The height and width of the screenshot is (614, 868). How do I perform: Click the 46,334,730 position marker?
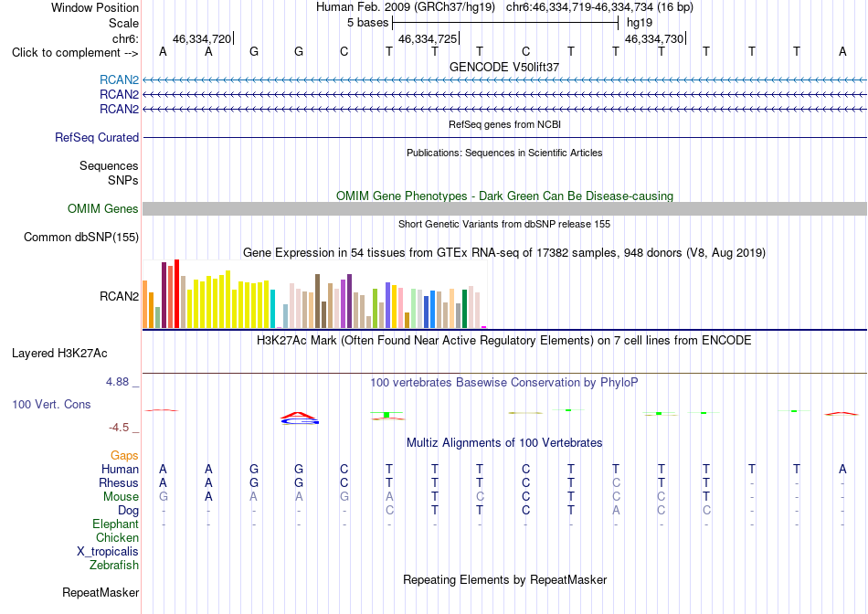[655, 38]
